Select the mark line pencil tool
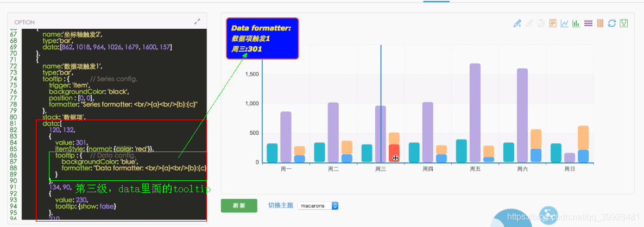This screenshot has height=227, width=644. click(517, 23)
